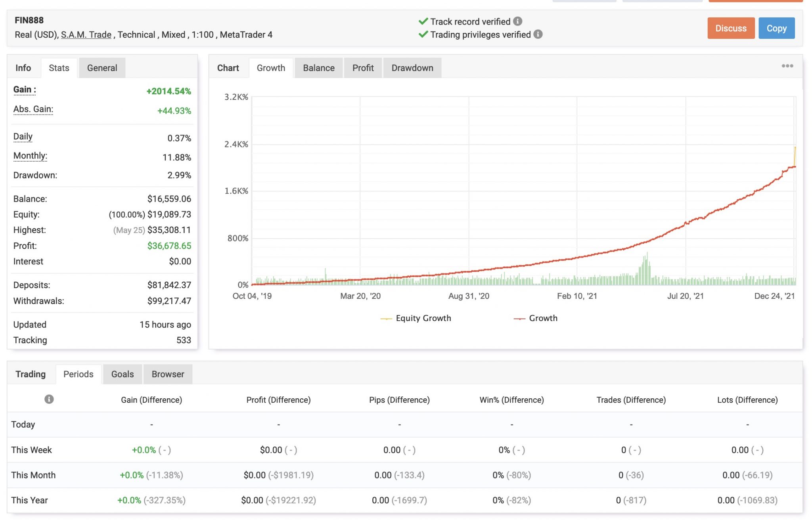Click the Drawdown value 2.99%
This screenshot has height=520, width=812.
click(179, 175)
